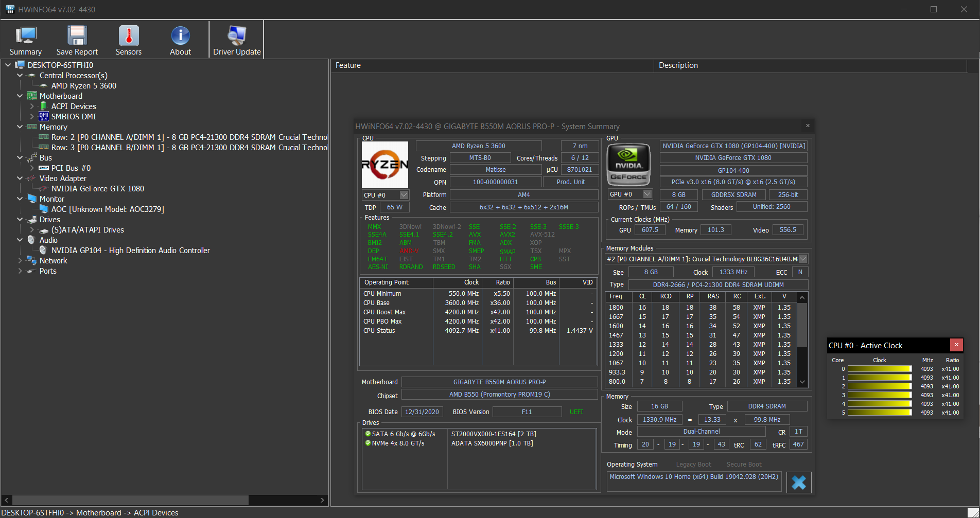
Task: Click the Network node icon
Action: tap(32, 261)
